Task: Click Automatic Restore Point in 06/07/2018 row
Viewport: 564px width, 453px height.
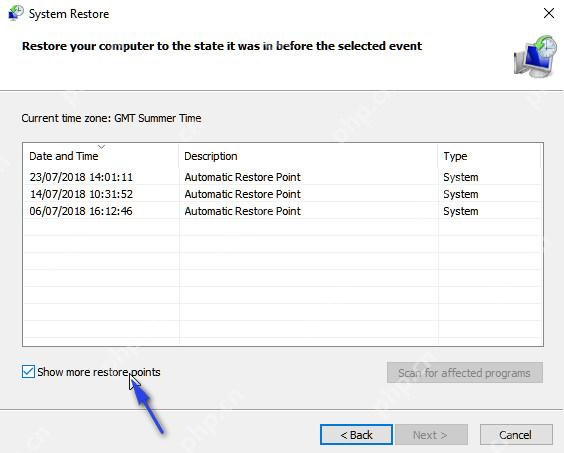Action: click(242, 211)
